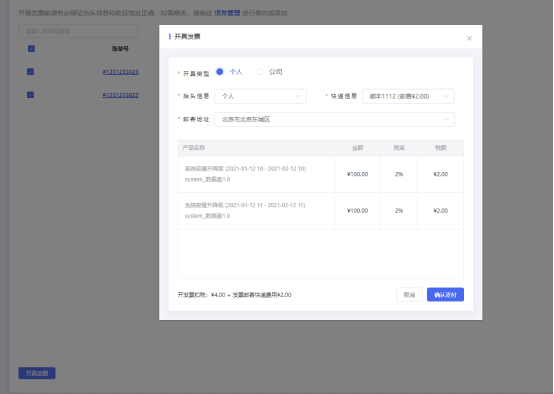Click the 金额 column header
554x394 pixels.
358,148
